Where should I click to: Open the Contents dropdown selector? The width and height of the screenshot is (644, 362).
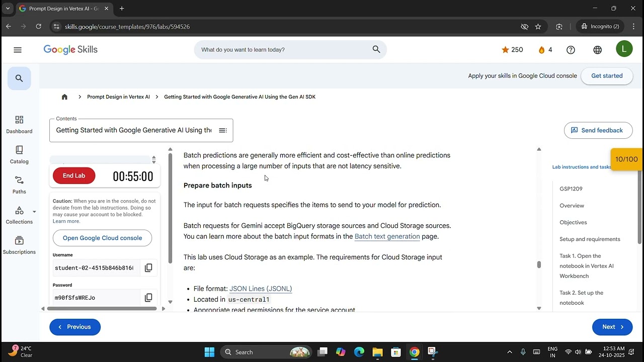pyautogui.click(x=141, y=130)
